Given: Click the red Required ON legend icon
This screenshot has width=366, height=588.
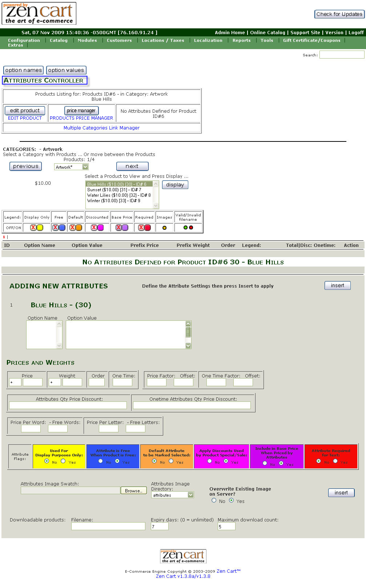Looking at the screenshot, I should [x=148, y=228].
